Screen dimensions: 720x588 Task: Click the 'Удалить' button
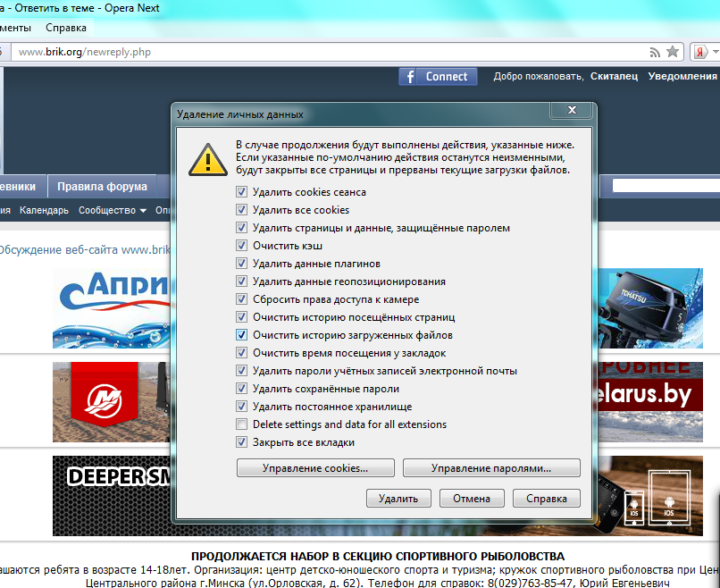(398, 499)
